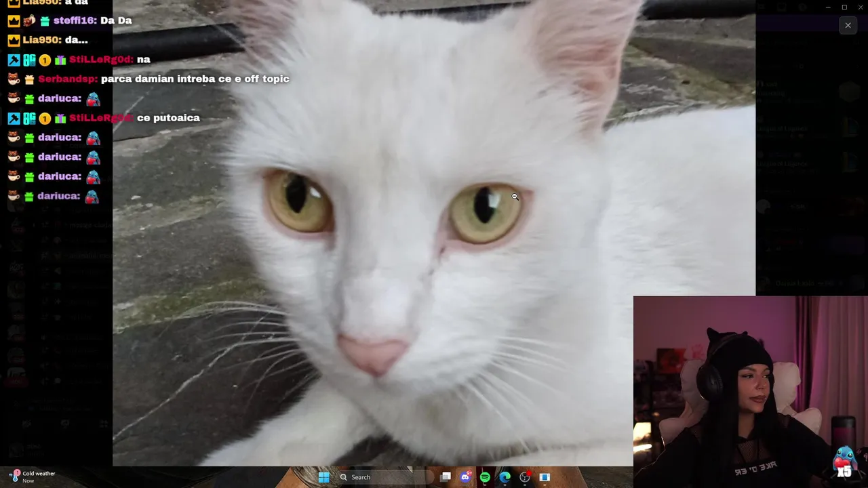This screenshot has height=488, width=868.
Task: Maximize the window with top-right control
Action: tap(844, 7)
